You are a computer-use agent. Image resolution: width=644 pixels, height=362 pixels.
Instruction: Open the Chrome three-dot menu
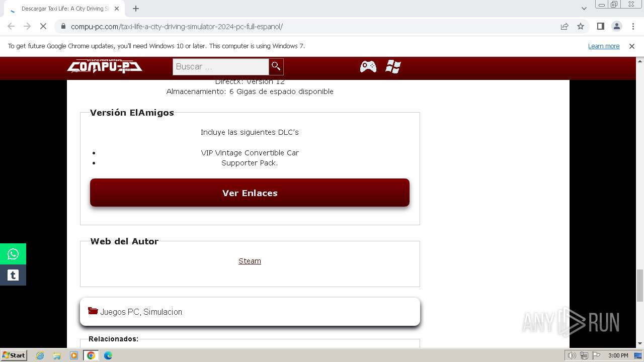click(633, 26)
